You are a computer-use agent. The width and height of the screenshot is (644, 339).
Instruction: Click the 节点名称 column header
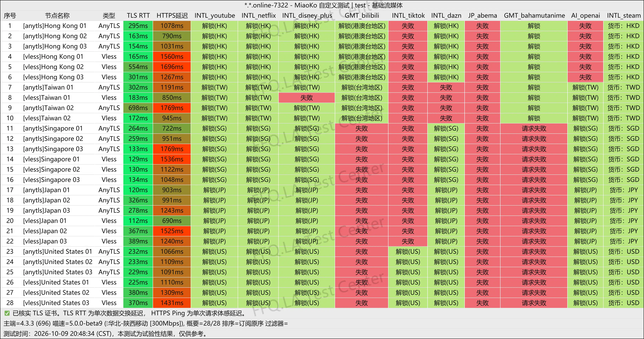(x=57, y=16)
